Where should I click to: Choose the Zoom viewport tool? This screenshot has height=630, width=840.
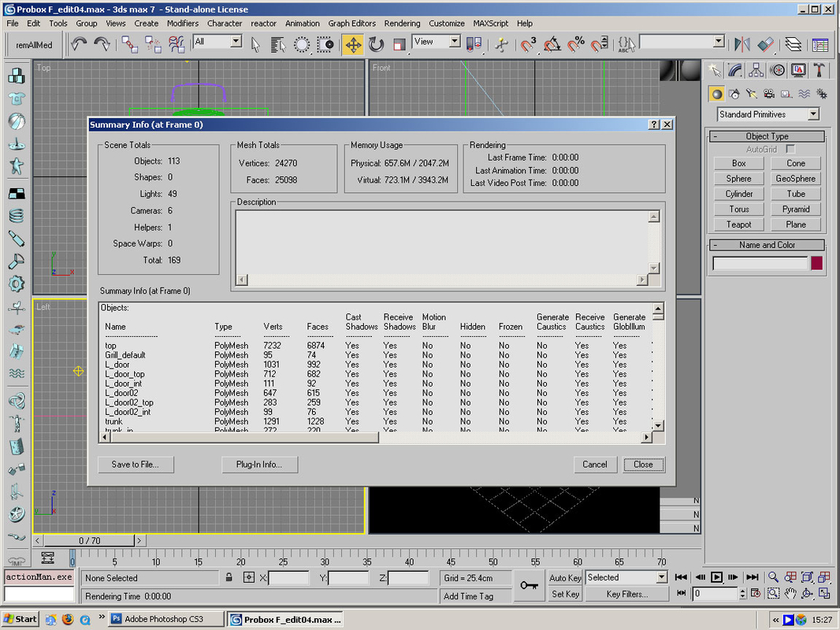click(x=773, y=577)
